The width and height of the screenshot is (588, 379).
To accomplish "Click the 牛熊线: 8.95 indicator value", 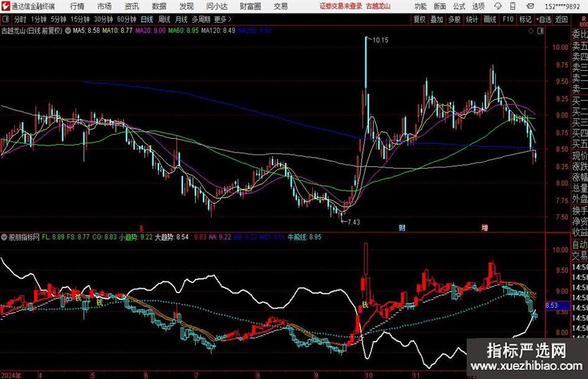I will 304,237.
